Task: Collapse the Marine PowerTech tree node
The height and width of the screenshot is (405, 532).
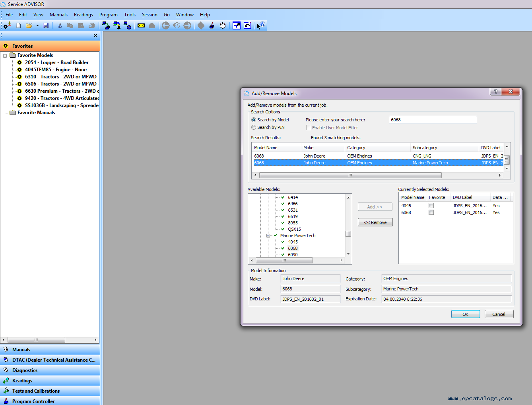Action: coord(268,236)
